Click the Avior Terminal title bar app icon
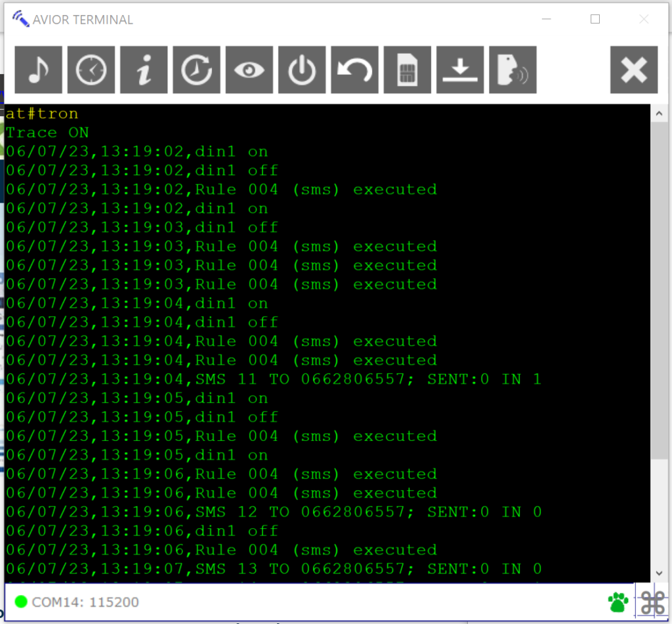This screenshot has width=672, height=624. 21,19
